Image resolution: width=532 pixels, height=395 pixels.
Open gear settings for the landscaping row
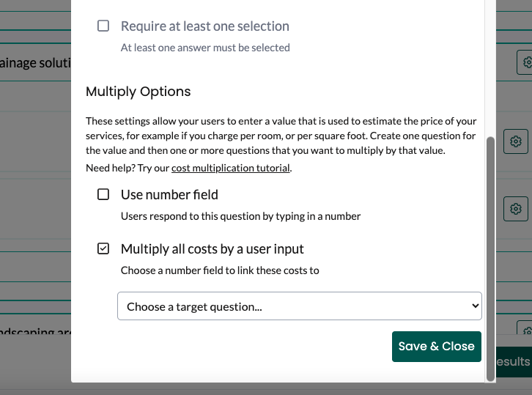pyautogui.click(x=525, y=328)
